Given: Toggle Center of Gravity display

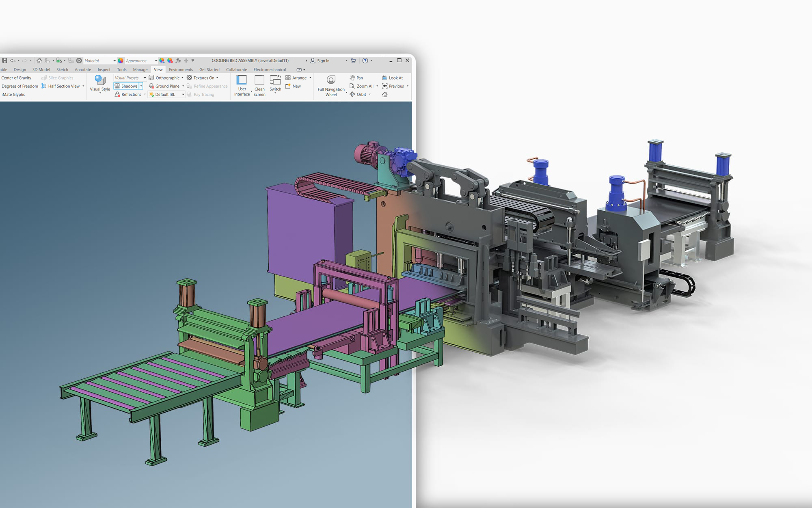Looking at the screenshot, I should pos(16,78).
